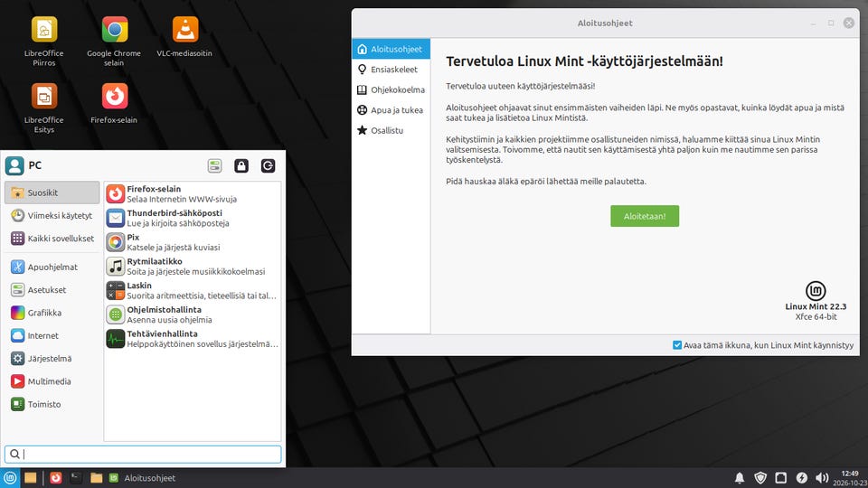This screenshot has height=488, width=868.
Task: Launch Rytmilaatikko music player
Action: [x=193, y=266]
